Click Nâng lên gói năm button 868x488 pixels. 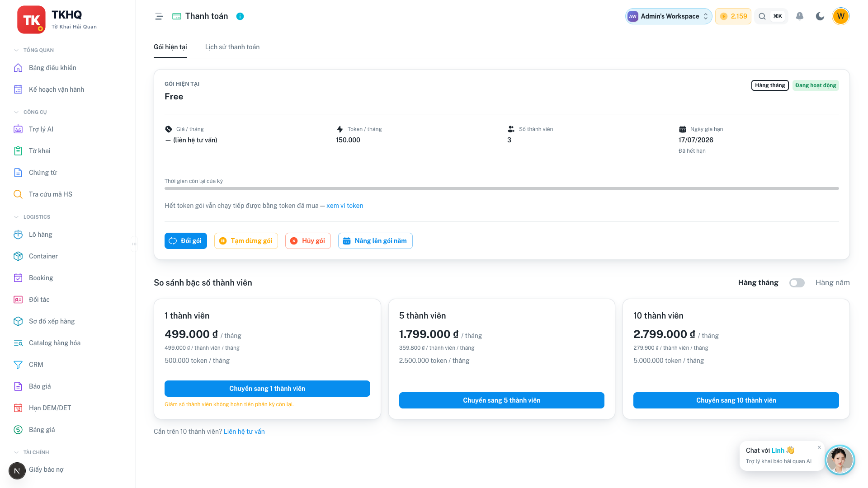point(375,241)
